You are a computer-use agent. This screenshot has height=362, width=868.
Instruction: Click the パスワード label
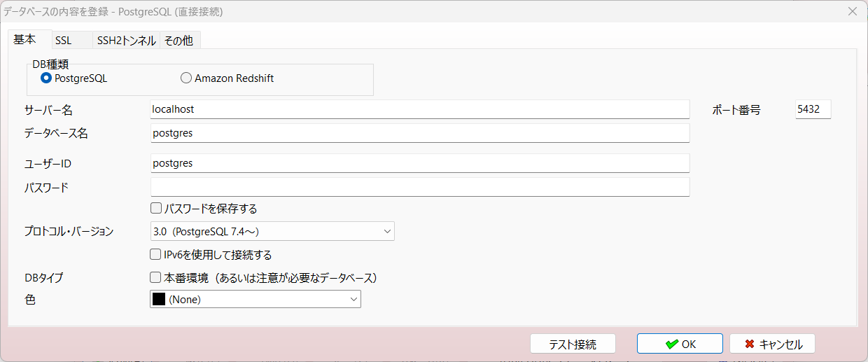coord(46,188)
